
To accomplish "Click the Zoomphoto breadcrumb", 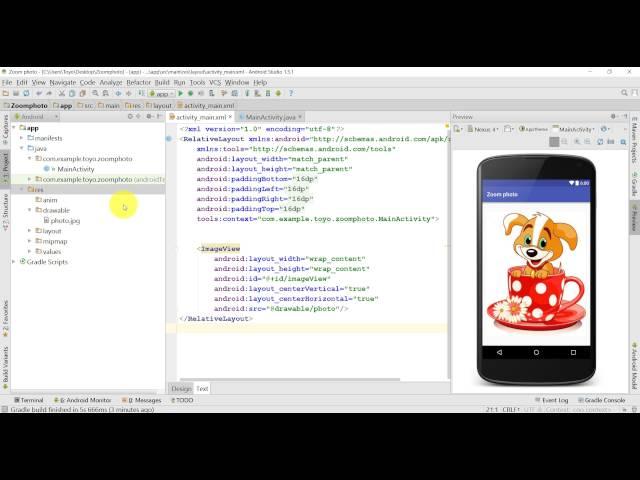I will [x=26, y=106].
